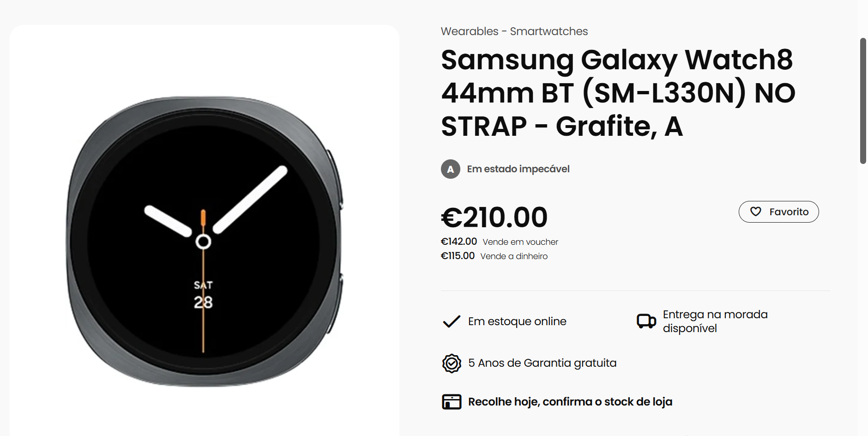Click the Samsung Galaxy Watch8 product title
Image resolution: width=868 pixels, height=436 pixels.
617,93
